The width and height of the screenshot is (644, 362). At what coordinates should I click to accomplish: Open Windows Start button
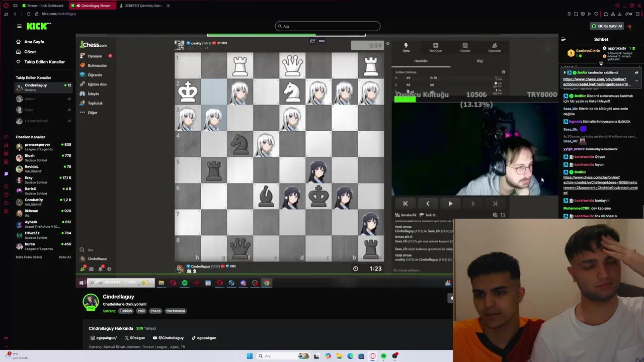[x=250, y=356]
